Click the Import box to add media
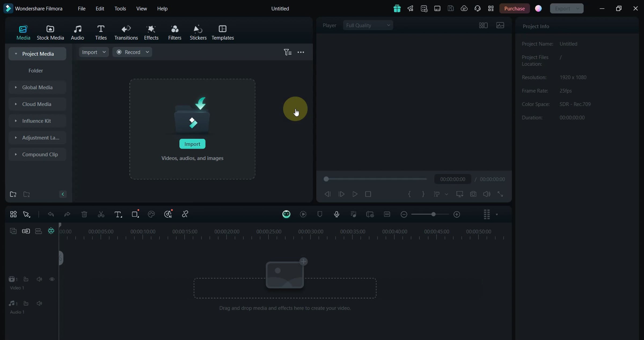This screenshot has height=340, width=644. click(192, 144)
